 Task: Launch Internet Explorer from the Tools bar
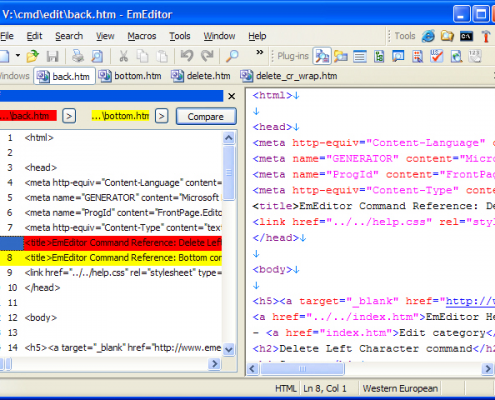pyautogui.click(x=428, y=36)
